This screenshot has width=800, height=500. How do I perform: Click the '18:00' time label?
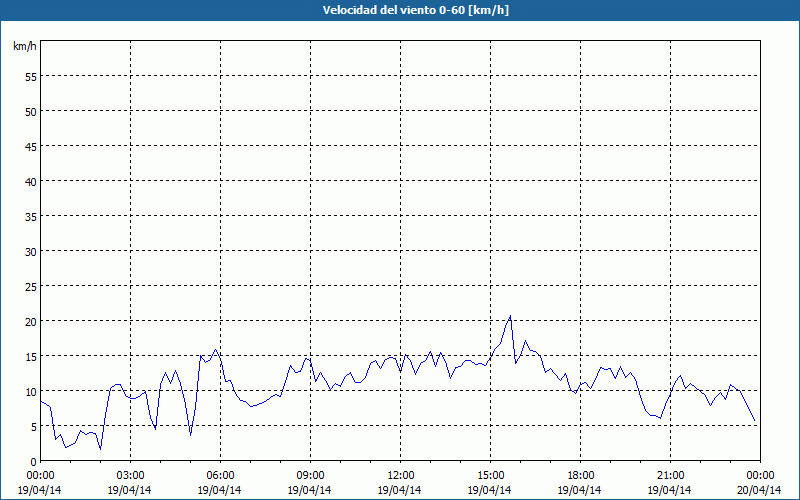pos(580,476)
